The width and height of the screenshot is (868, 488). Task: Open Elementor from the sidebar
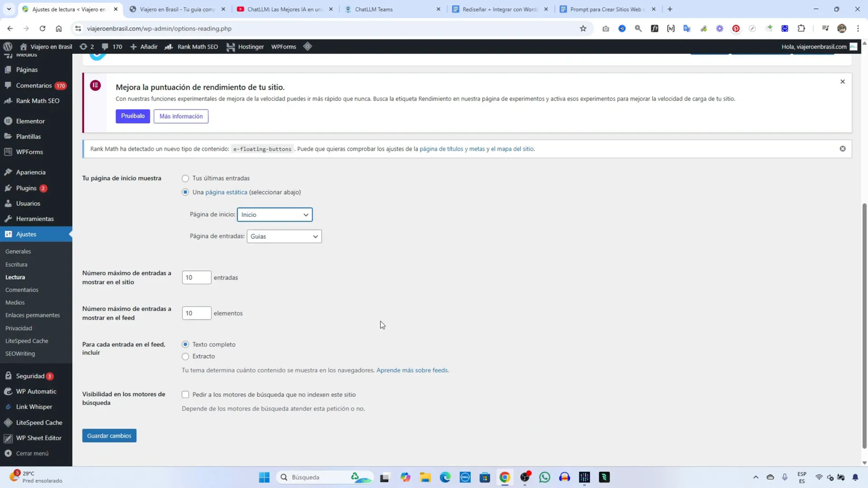click(x=30, y=120)
